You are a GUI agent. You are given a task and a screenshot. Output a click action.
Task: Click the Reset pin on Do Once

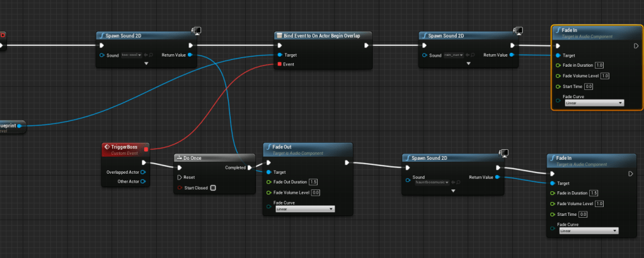(x=180, y=177)
